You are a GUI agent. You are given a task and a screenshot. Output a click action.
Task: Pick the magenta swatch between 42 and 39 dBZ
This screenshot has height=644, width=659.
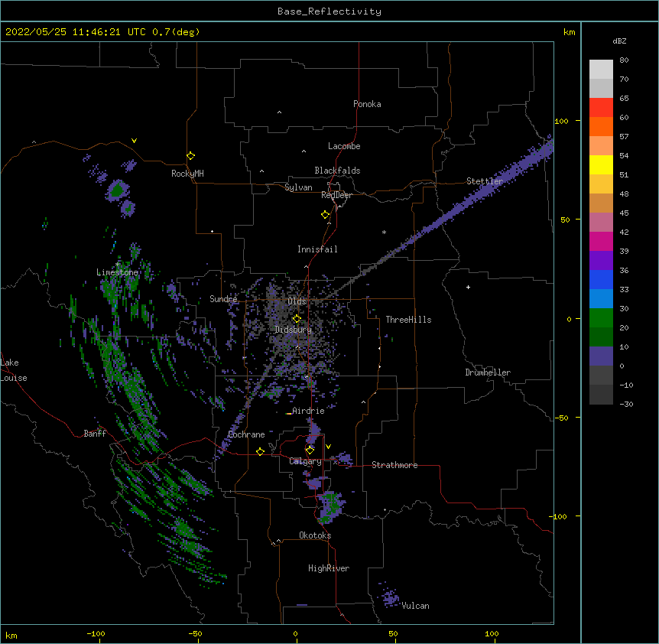tap(601, 241)
